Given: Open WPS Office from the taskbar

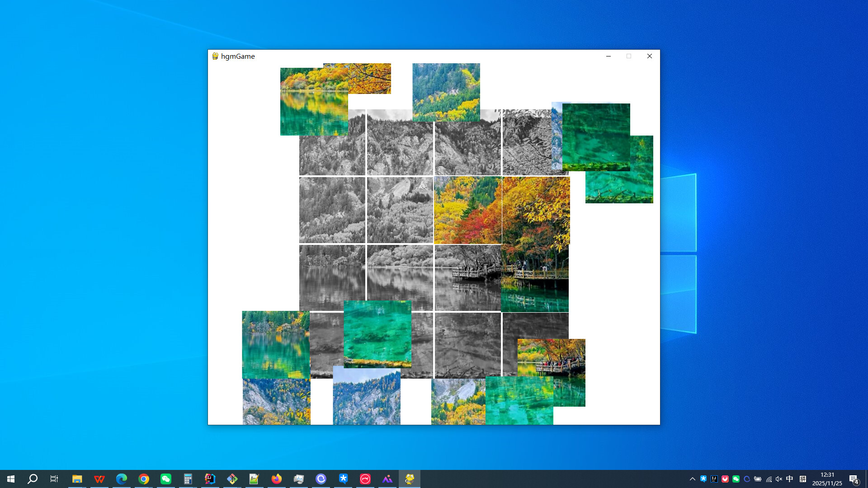Looking at the screenshot, I should point(99,479).
